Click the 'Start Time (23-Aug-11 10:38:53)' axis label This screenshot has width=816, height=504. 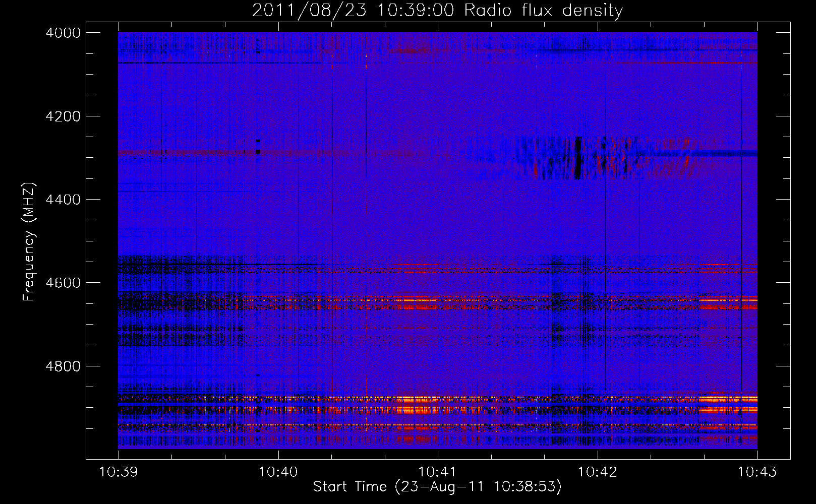point(437,487)
